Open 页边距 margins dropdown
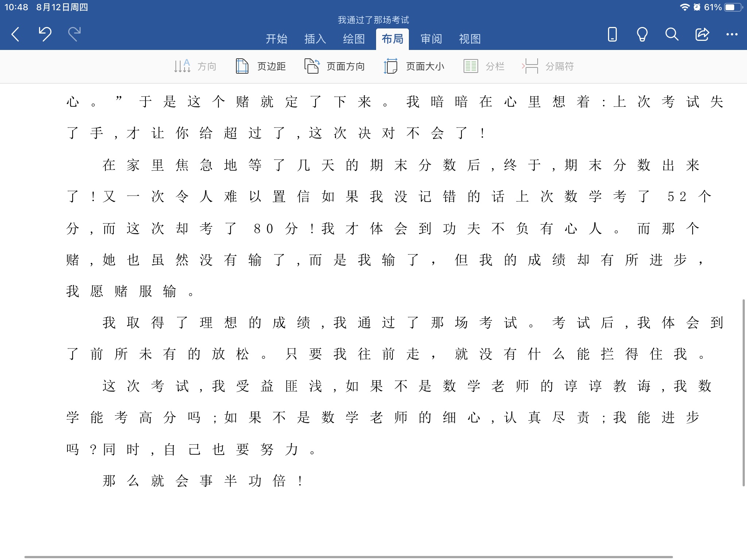 pyautogui.click(x=260, y=66)
